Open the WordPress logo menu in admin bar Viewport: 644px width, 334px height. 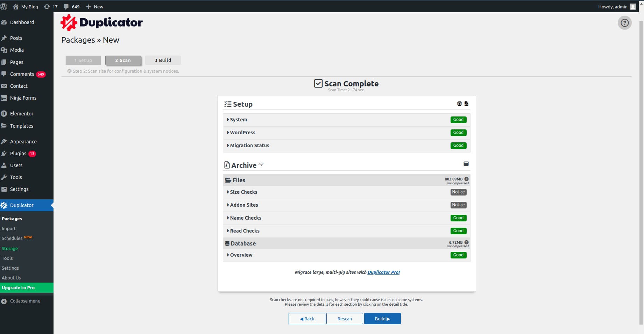coord(4,7)
